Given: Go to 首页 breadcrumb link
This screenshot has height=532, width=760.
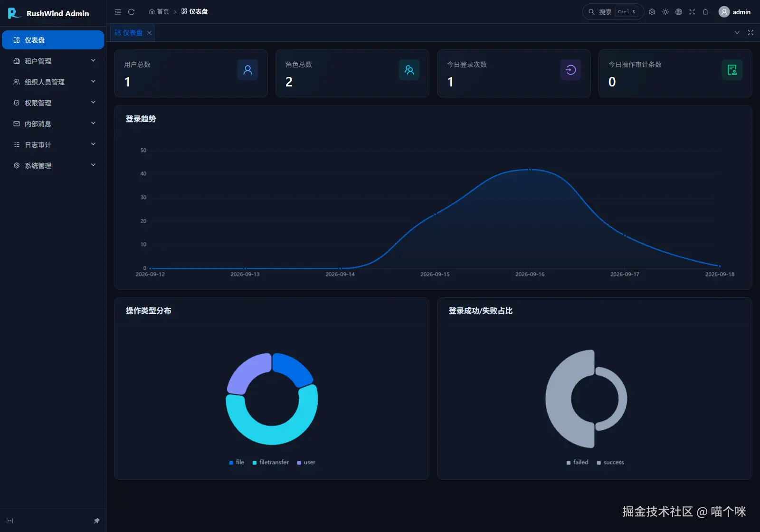Looking at the screenshot, I should pyautogui.click(x=159, y=12).
